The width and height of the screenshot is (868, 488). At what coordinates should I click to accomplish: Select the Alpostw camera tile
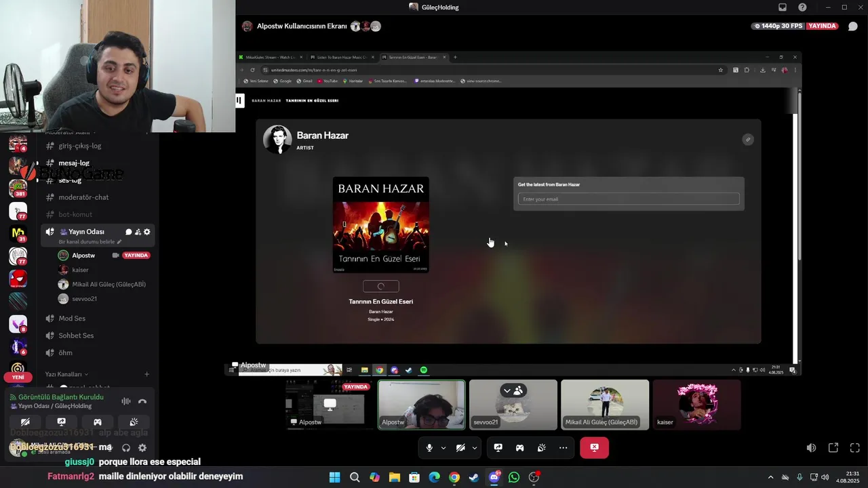pyautogui.click(x=421, y=405)
